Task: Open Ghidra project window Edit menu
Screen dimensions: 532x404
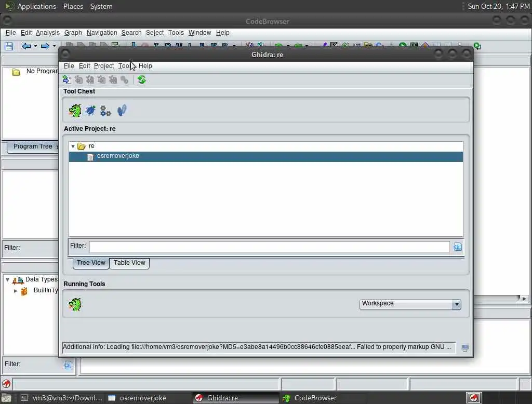Action: click(85, 66)
